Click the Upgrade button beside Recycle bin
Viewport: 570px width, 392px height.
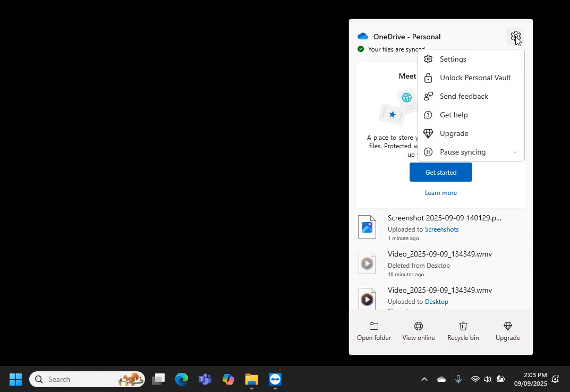508,331
